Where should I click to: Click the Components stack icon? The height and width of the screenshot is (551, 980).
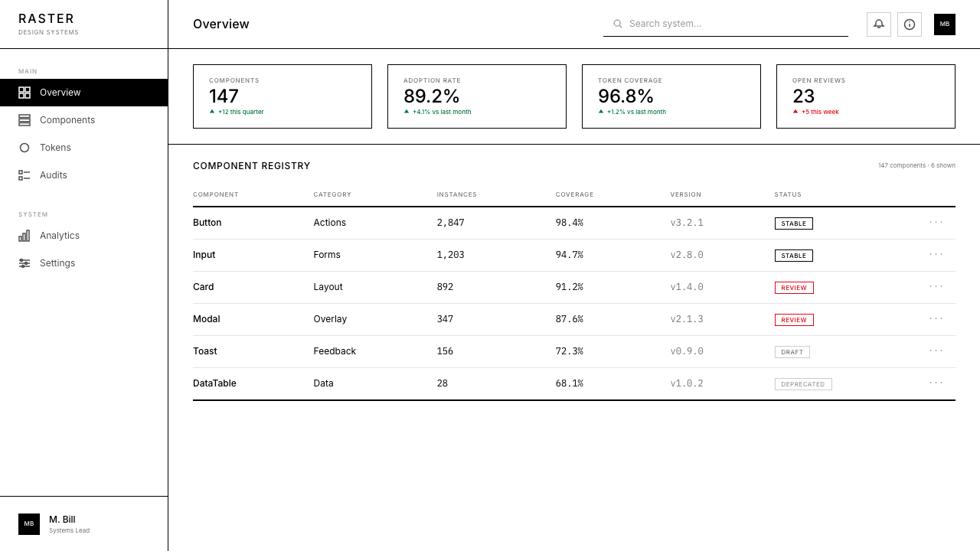24,120
